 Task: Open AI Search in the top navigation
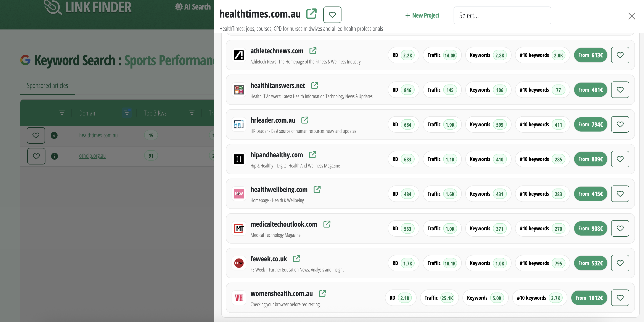193,7
